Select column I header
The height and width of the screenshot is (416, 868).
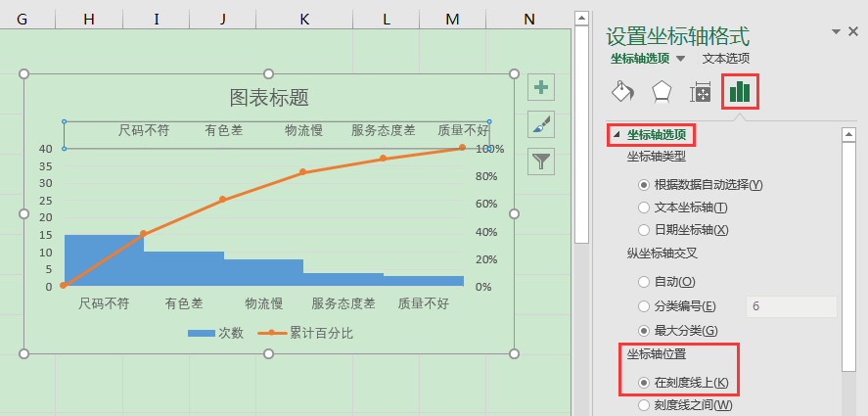coord(157,19)
